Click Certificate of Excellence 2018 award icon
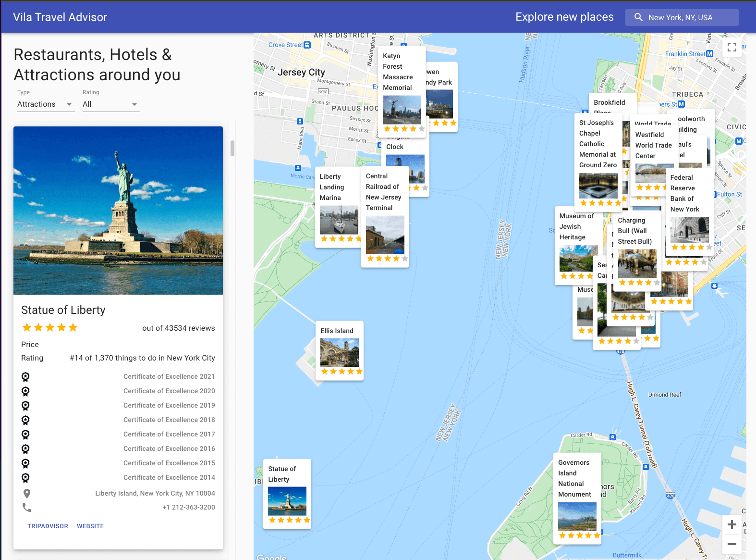This screenshot has width=756, height=560. (25, 420)
